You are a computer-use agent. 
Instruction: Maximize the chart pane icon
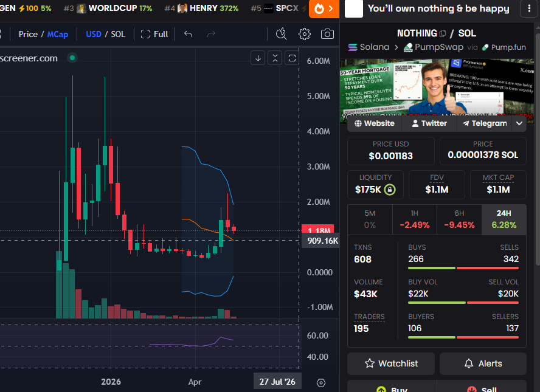coord(292,58)
